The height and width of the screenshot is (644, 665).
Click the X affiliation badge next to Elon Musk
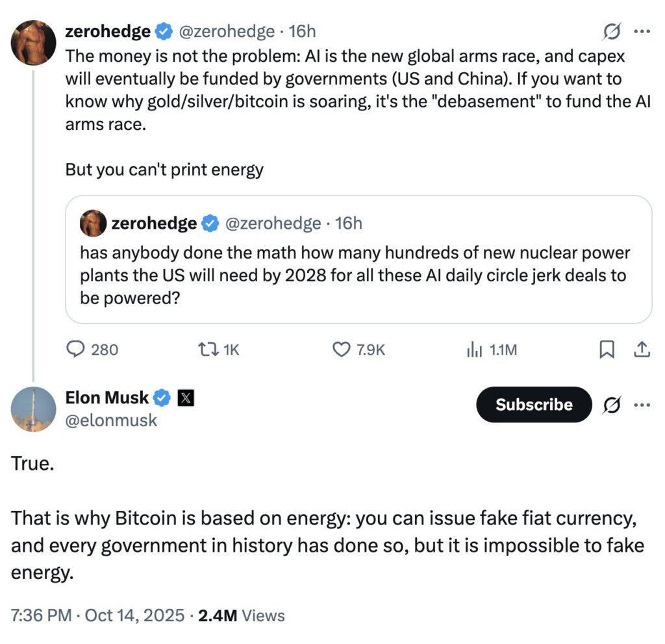coord(186,397)
